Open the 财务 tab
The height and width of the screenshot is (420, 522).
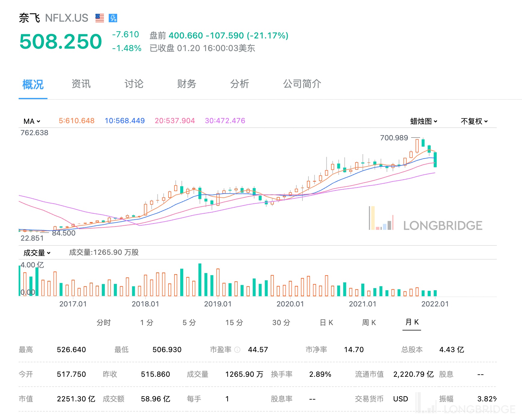coord(187,84)
